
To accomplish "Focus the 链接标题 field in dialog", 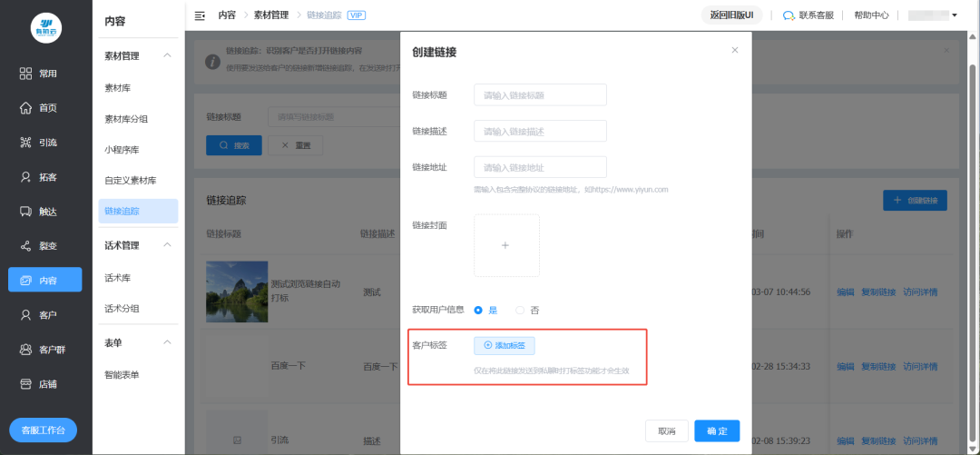I will coord(540,95).
